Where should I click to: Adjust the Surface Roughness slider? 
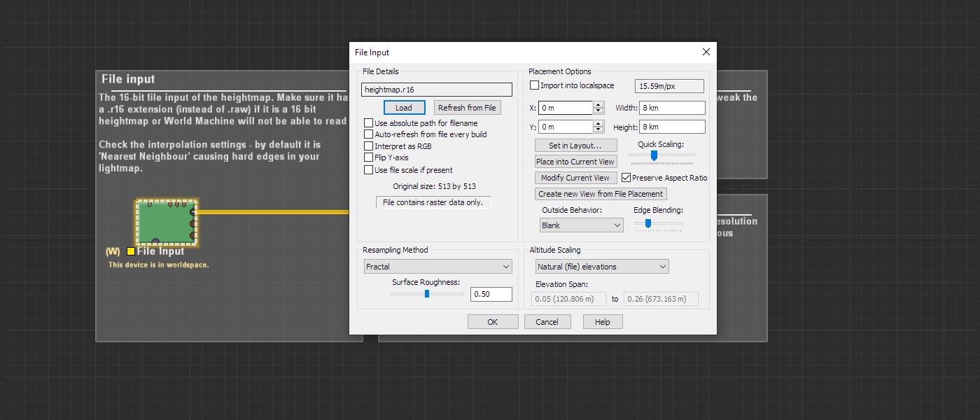427,294
